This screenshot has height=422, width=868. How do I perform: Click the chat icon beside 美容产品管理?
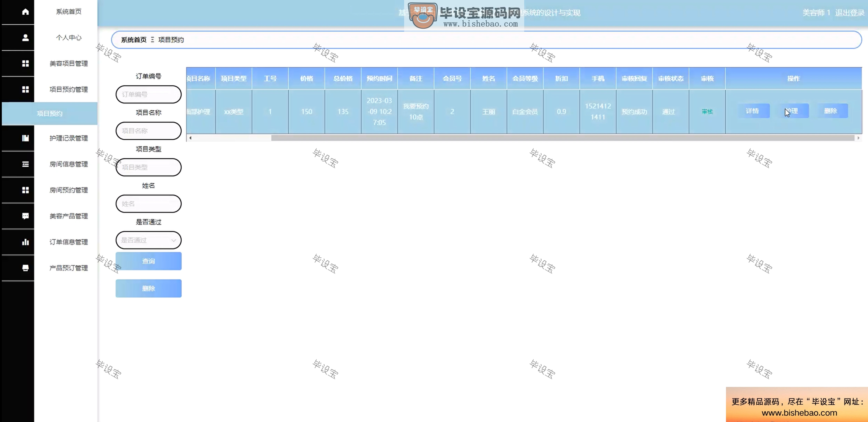click(25, 216)
